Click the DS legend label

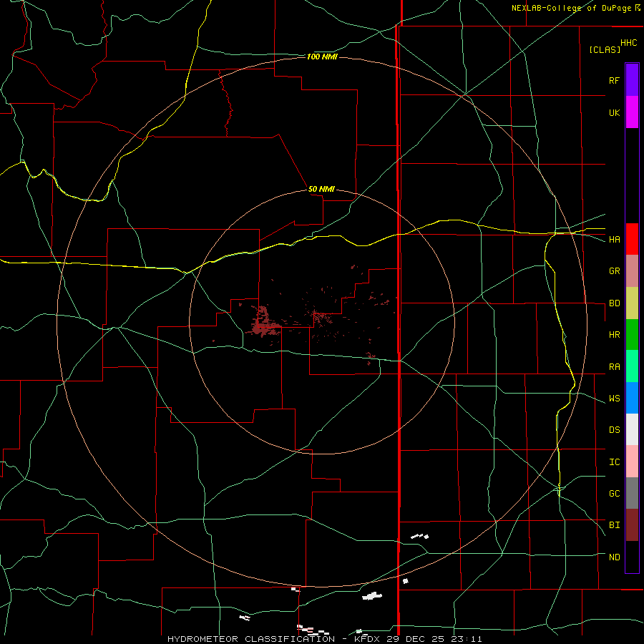(x=614, y=430)
